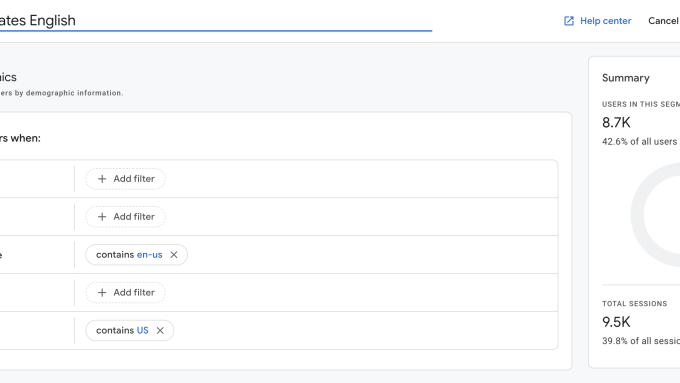
Task: Edit the segment name field ending in English
Action: tap(216, 20)
